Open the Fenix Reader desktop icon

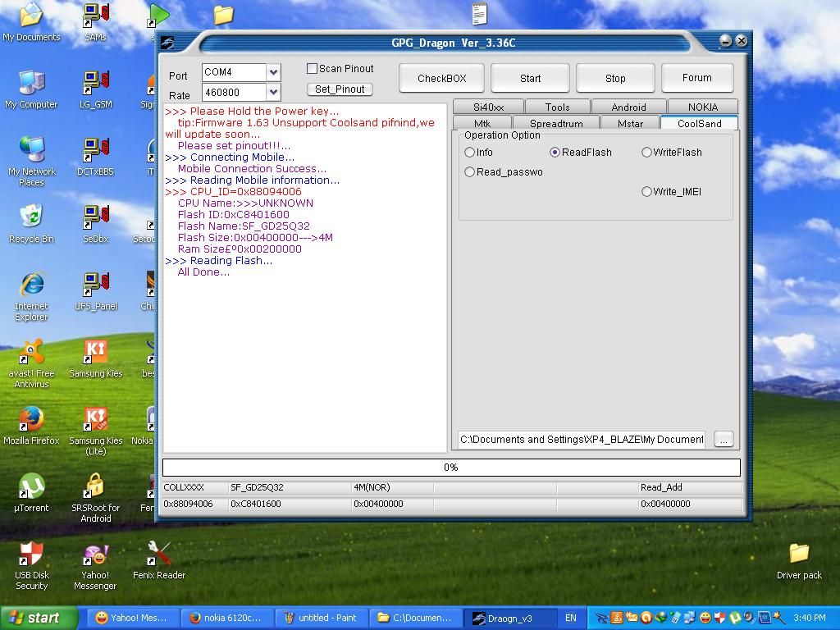click(158, 555)
